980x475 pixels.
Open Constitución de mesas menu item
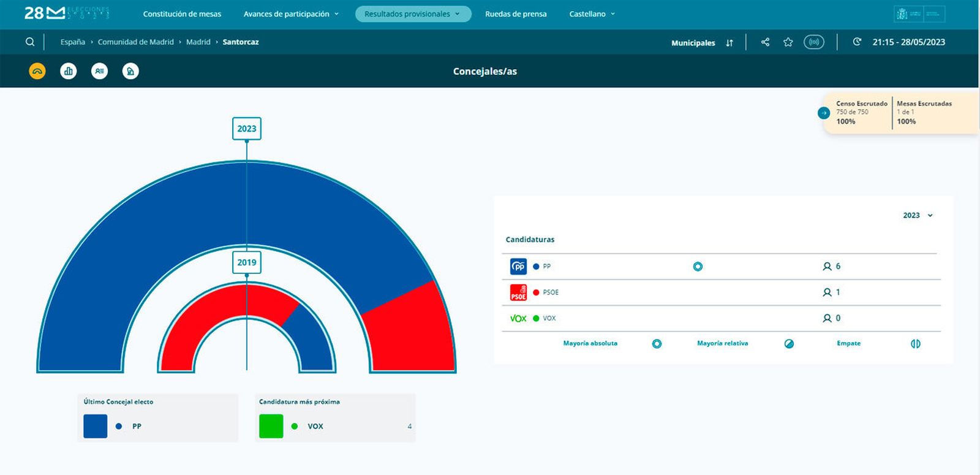182,14
